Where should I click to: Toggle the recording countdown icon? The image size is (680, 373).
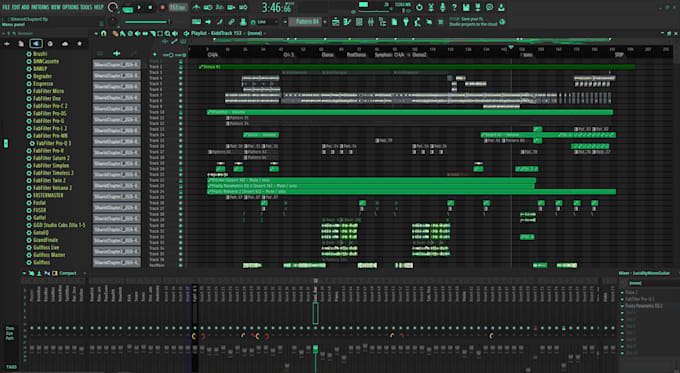click(x=220, y=7)
